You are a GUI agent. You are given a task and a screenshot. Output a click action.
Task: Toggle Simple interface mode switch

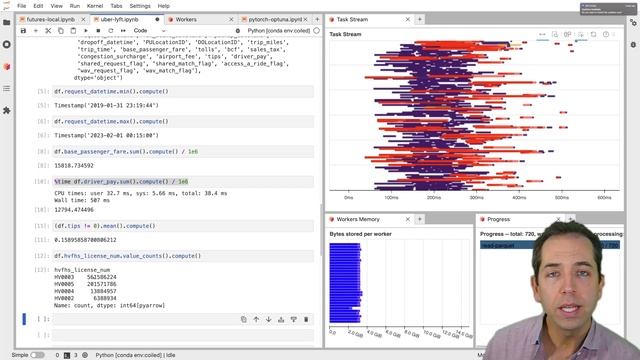(x=38, y=355)
